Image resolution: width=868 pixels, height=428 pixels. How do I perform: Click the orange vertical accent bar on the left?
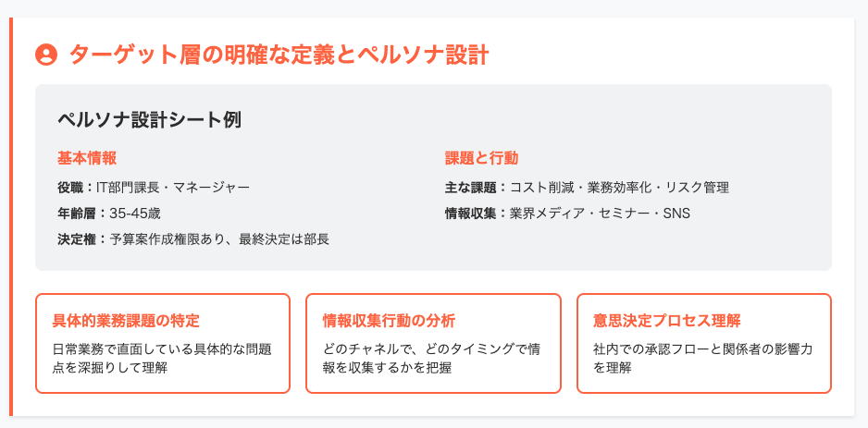pos(11,216)
